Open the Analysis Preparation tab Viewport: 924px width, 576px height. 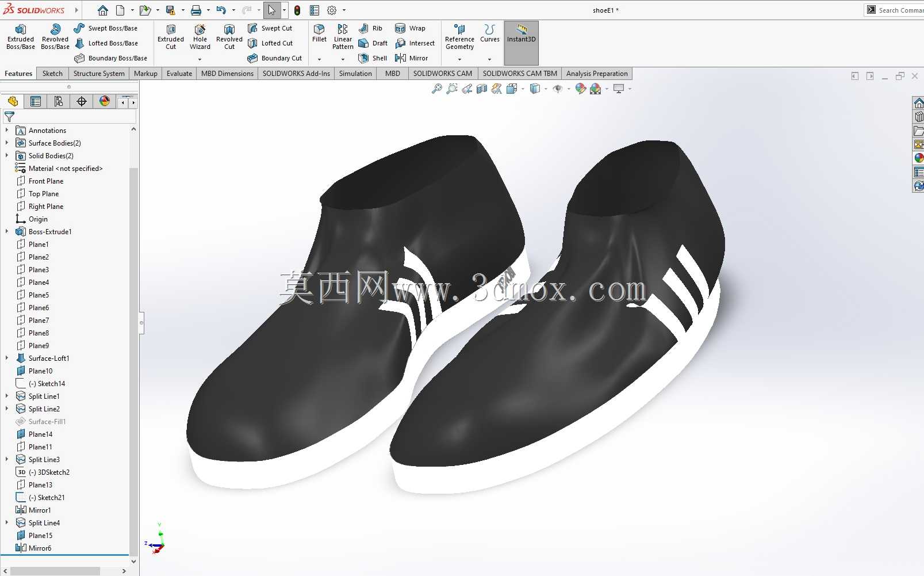tap(597, 74)
